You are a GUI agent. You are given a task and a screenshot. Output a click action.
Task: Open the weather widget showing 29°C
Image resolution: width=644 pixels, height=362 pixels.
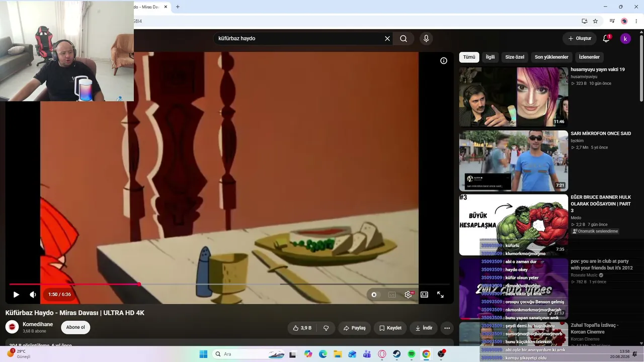click(x=19, y=354)
